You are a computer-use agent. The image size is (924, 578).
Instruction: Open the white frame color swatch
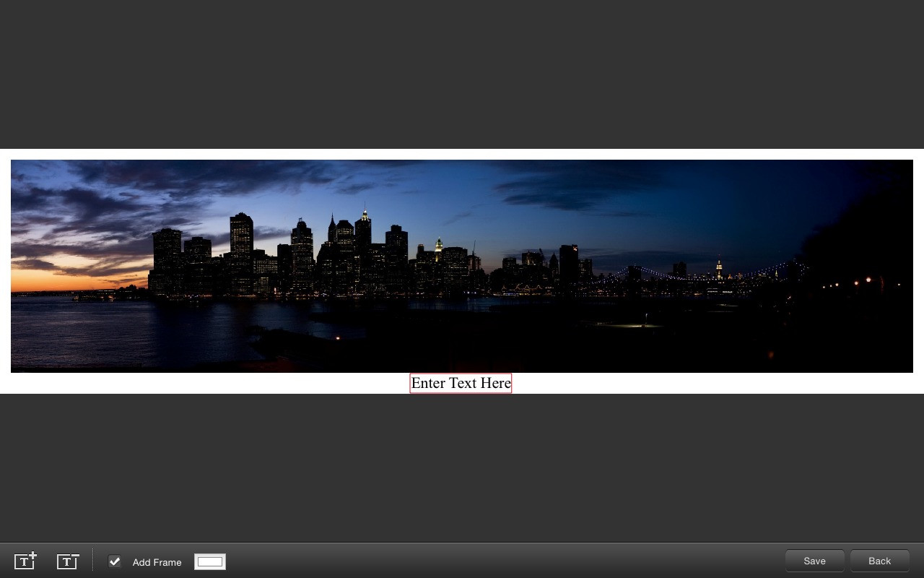click(x=210, y=561)
